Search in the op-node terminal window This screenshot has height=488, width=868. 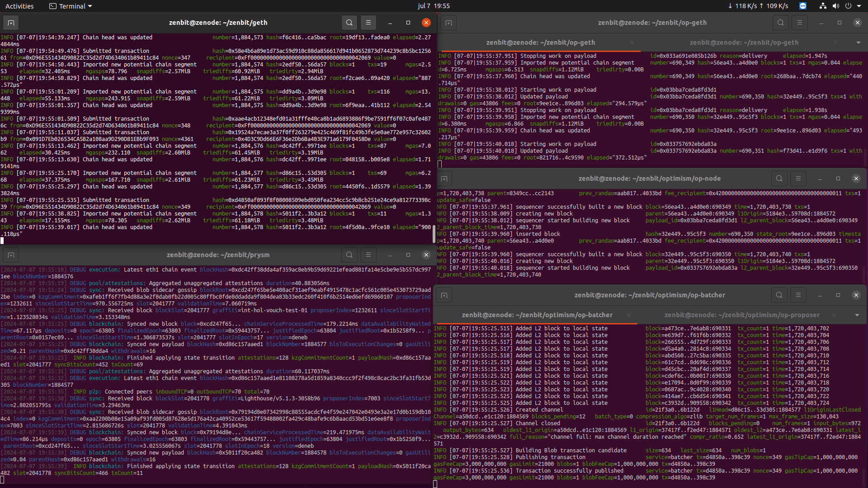click(x=779, y=178)
